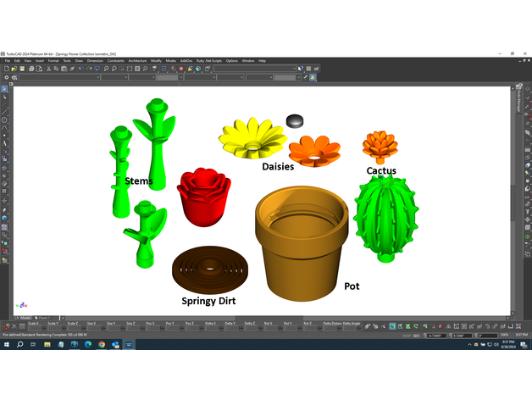Open the Constraints menu
532x400 pixels.
pyautogui.click(x=114, y=61)
